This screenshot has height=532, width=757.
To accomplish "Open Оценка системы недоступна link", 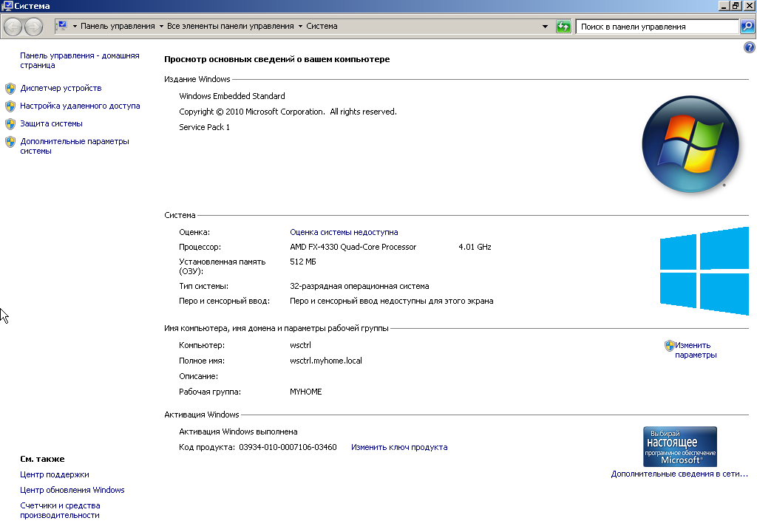I will click(x=344, y=232).
